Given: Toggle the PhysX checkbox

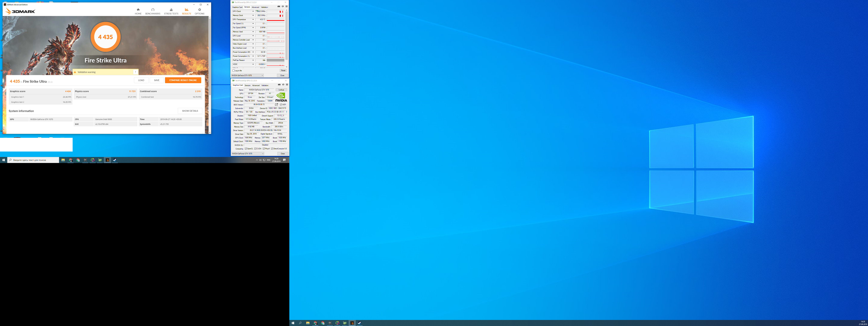Looking at the screenshot, I should pyautogui.click(x=264, y=149).
